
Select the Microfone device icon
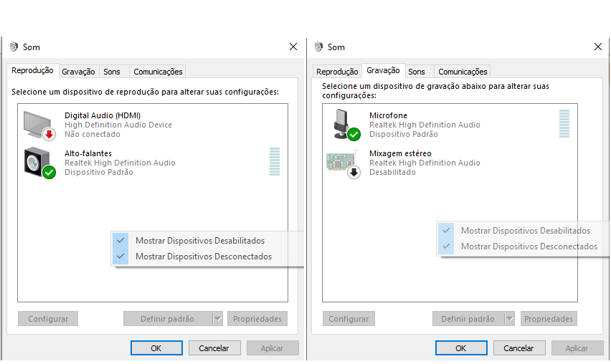(346, 125)
